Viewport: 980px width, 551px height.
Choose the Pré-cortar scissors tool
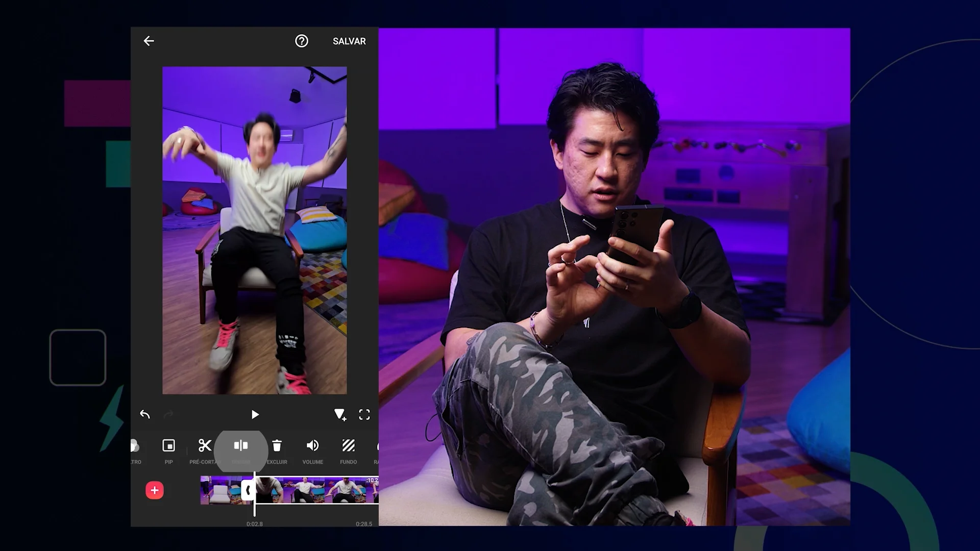tap(205, 449)
